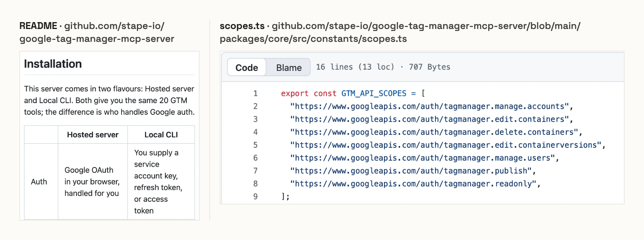Click the 'This server comes in two flavours' paragraph
Image resolution: width=644 pixels, height=240 pixels.
point(109,100)
